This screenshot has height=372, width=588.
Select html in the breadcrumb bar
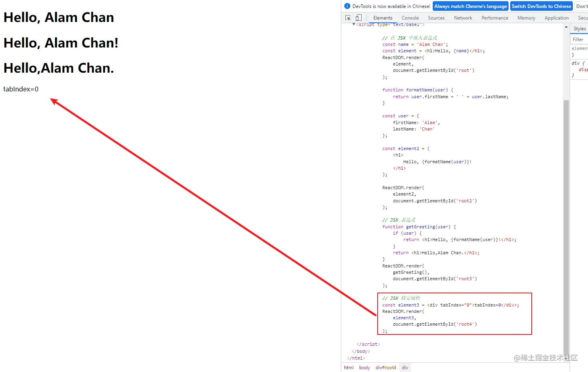tap(349, 368)
